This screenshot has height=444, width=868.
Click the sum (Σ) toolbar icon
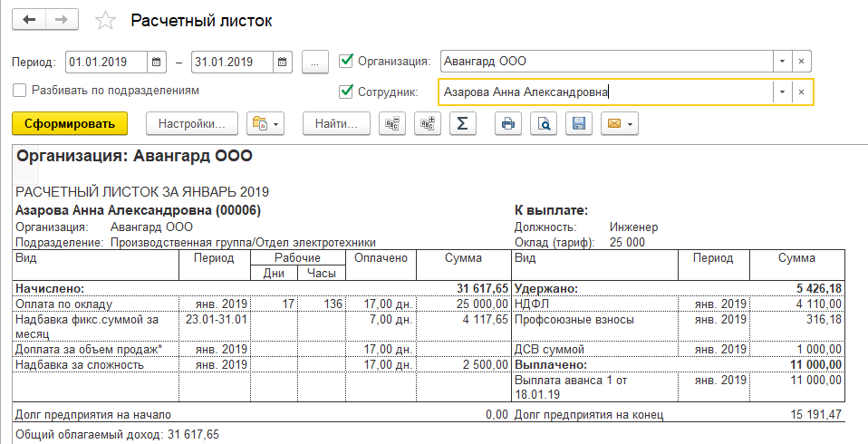(462, 123)
